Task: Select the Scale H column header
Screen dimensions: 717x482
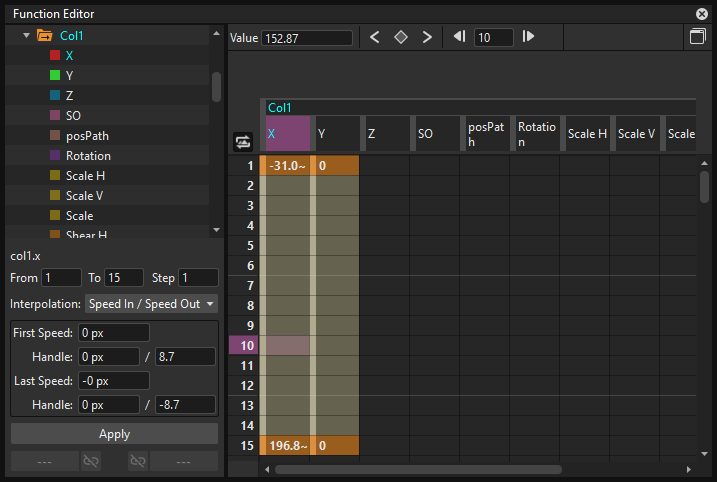Action: pos(588,134)
